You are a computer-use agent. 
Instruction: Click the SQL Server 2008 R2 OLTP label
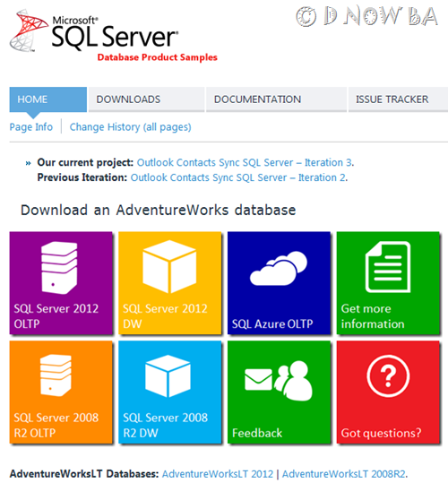[x=56, y=425]
